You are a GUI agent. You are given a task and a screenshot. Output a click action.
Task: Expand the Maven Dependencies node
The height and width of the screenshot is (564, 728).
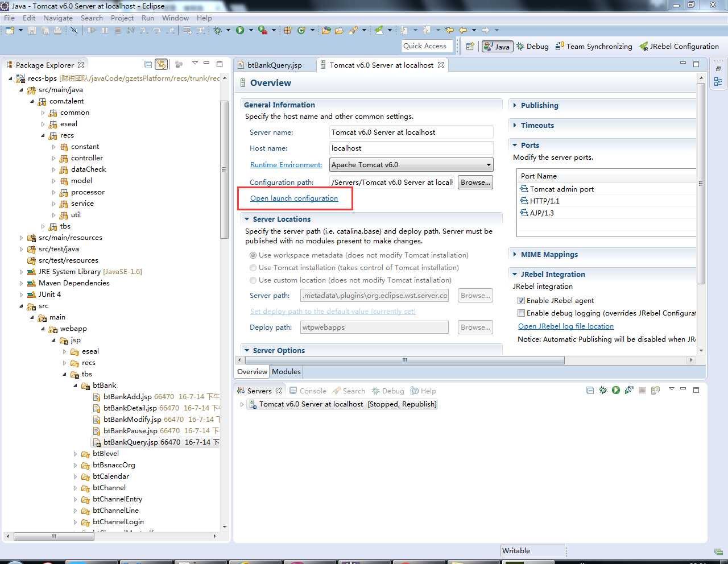21,283
